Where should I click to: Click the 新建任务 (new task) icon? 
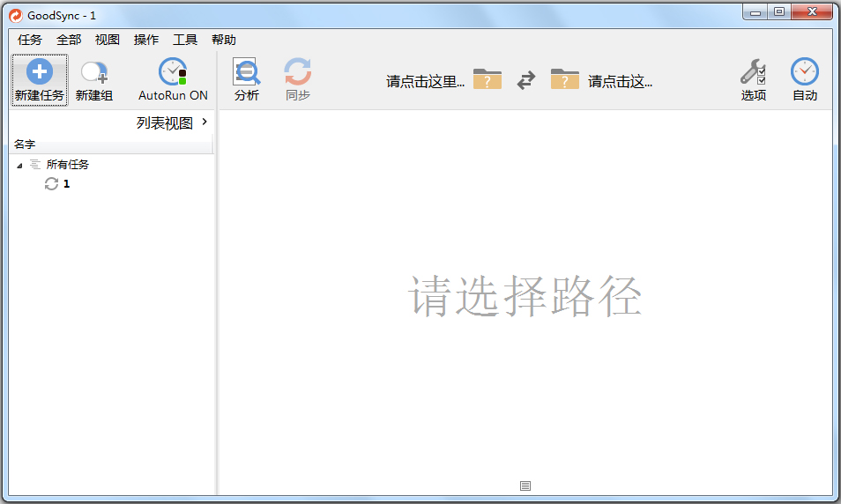click(x=39, y=72)
